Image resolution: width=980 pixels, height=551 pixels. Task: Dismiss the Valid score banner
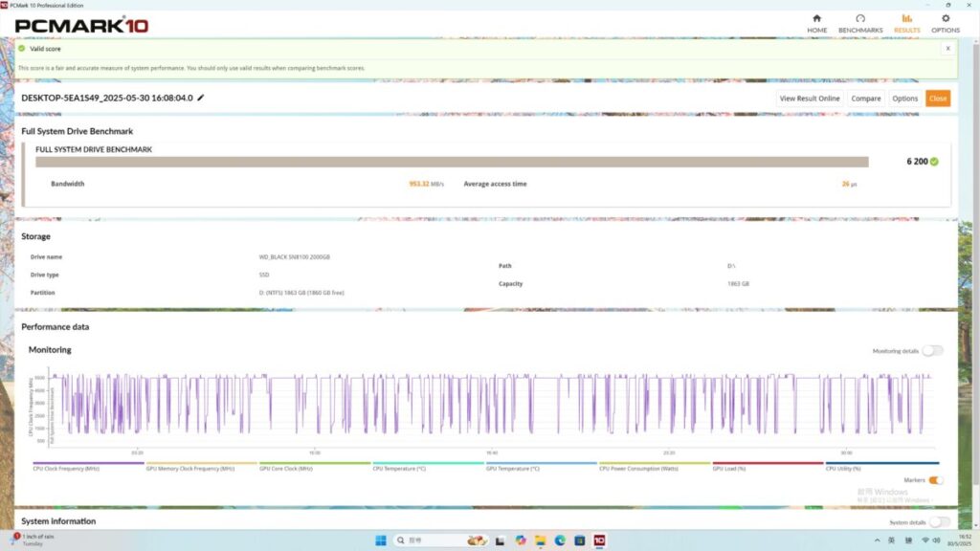coord(947,49)
